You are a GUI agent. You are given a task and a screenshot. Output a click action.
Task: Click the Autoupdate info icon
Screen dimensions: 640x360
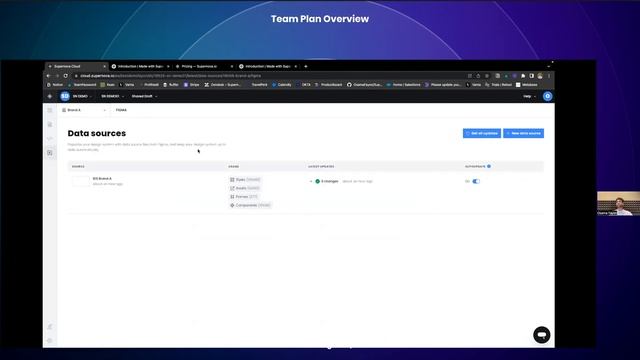pyautogui.click(x=489, y=167)
